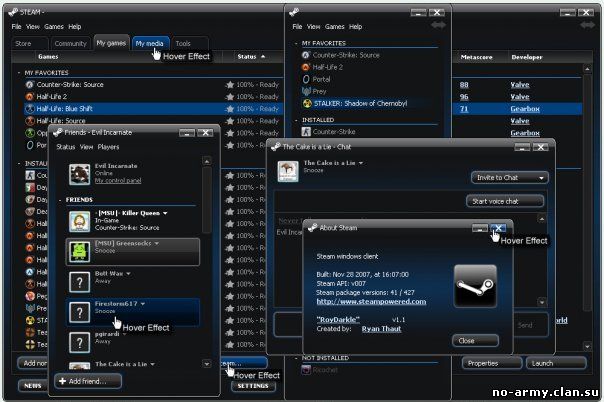604x402 pixels.
Task: Click Bolt Wax unknown avatar
Action: point(79,282)
